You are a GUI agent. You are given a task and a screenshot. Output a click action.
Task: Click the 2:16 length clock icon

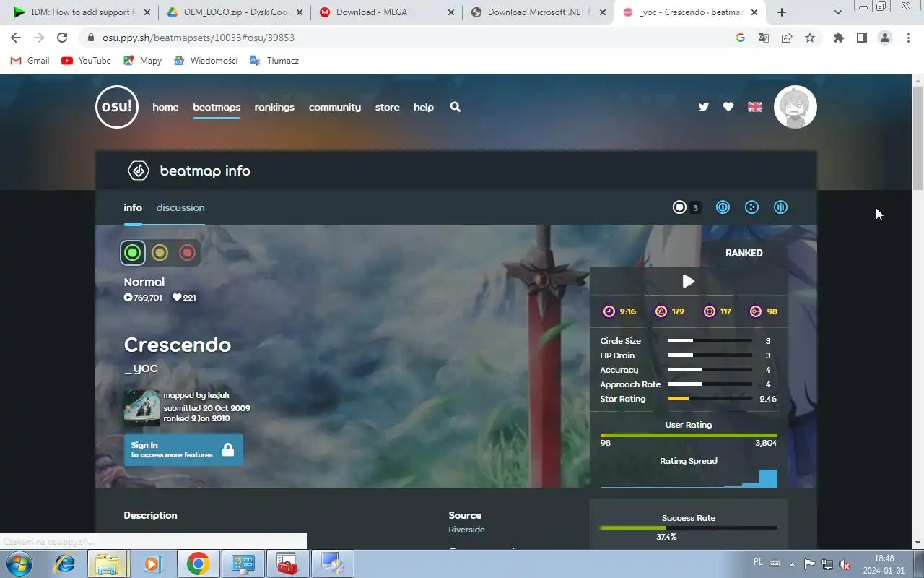tap(609, 311)
